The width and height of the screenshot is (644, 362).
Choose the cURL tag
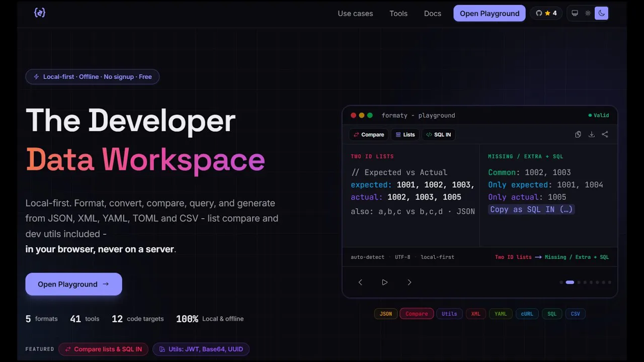[527, 314]
